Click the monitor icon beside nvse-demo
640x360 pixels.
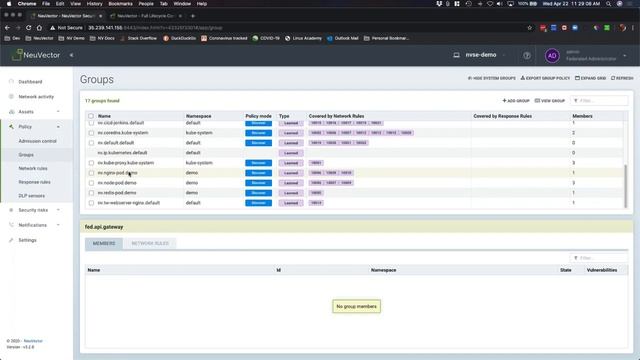pos(456,55)
